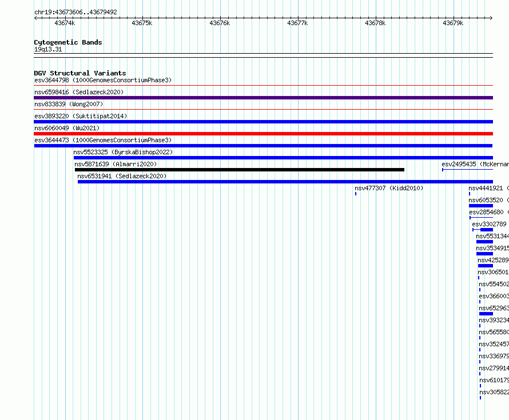Image resolution: width=509 pixels, height=420 pixels.
Task: Select the thick red nsv6060049 bar
Action: tap(263, 134)
